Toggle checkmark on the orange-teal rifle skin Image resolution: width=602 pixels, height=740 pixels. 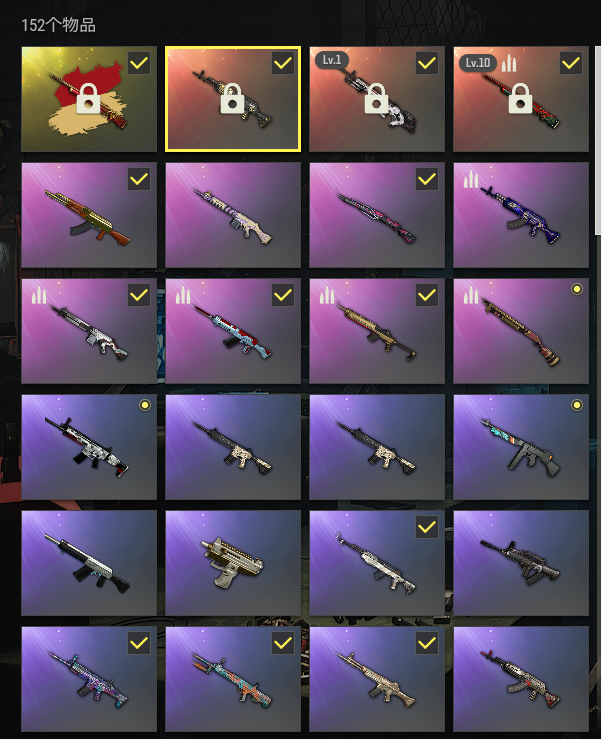pos(283,643)
